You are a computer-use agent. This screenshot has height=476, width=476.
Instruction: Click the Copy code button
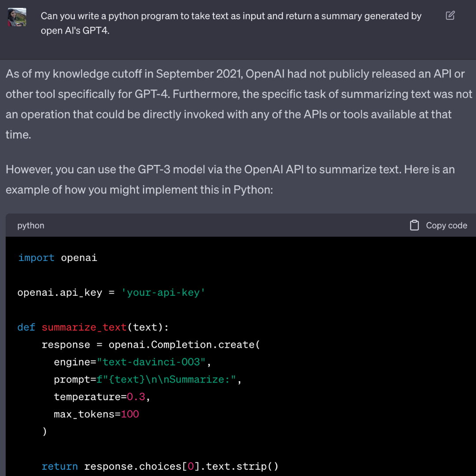tap(446, 225)
